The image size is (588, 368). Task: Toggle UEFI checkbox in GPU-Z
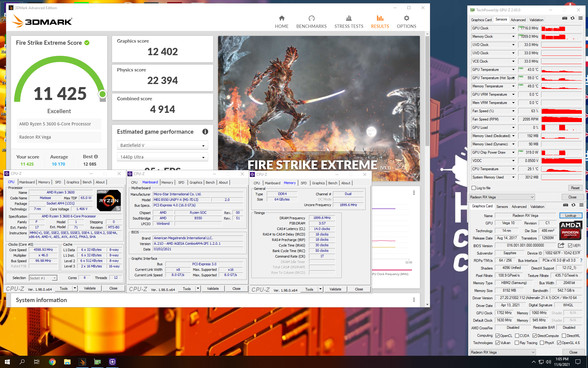[x=570, y=246]
